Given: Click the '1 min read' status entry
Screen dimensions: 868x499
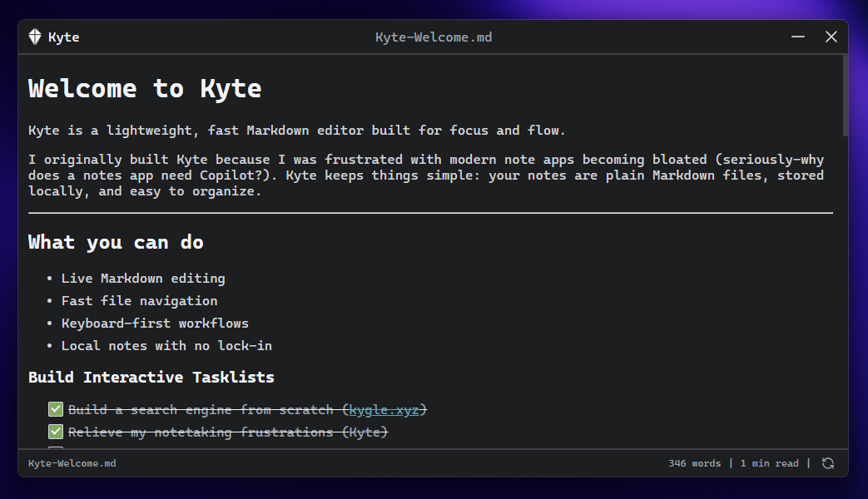Looking at the screenshot, I should 770,463.
